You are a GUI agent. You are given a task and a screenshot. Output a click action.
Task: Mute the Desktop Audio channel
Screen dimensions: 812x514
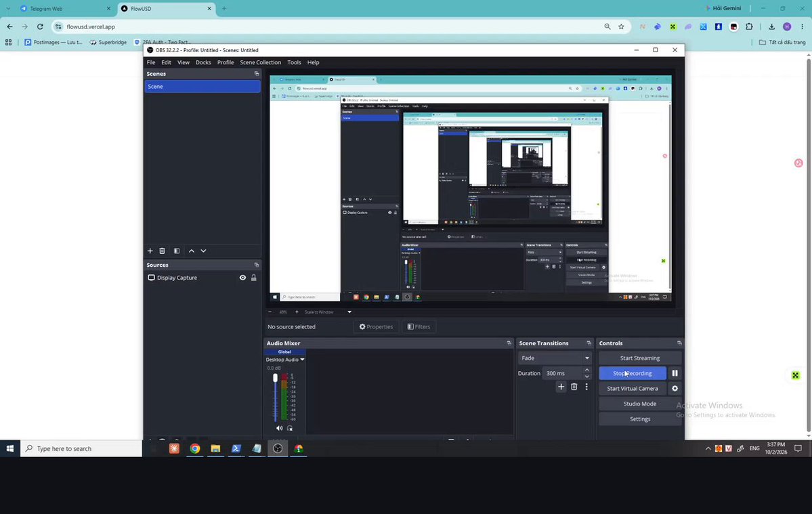[279, 428]
